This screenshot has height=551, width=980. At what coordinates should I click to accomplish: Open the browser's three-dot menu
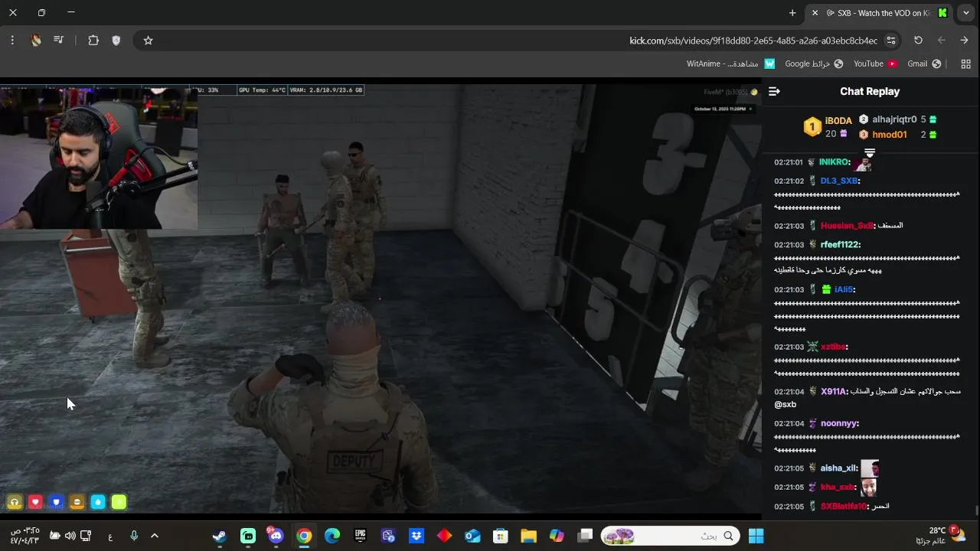click(x=12, y=41)
